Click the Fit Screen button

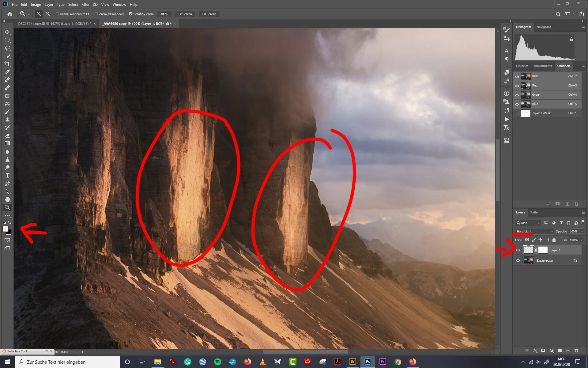(185, 14)
